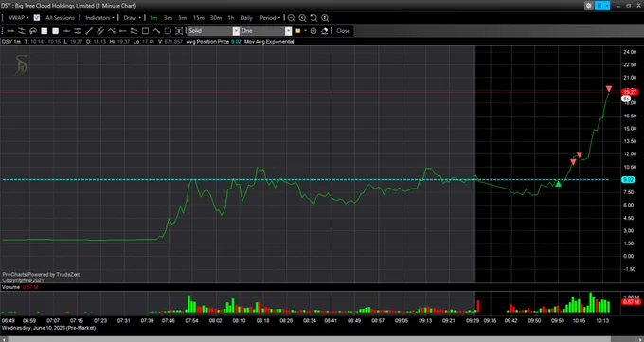Image resolution: width=644 pixels, height=342 pixels.
Task: Click the green buy triangle marker on chart
Action: pyautogui.click(x=558, y=184)
